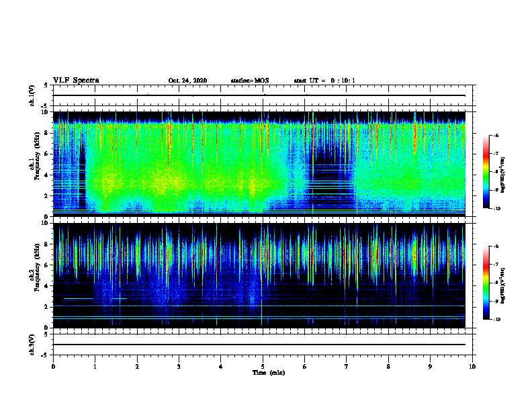Click time axis tick label '8'

click(x=388, y=367)
